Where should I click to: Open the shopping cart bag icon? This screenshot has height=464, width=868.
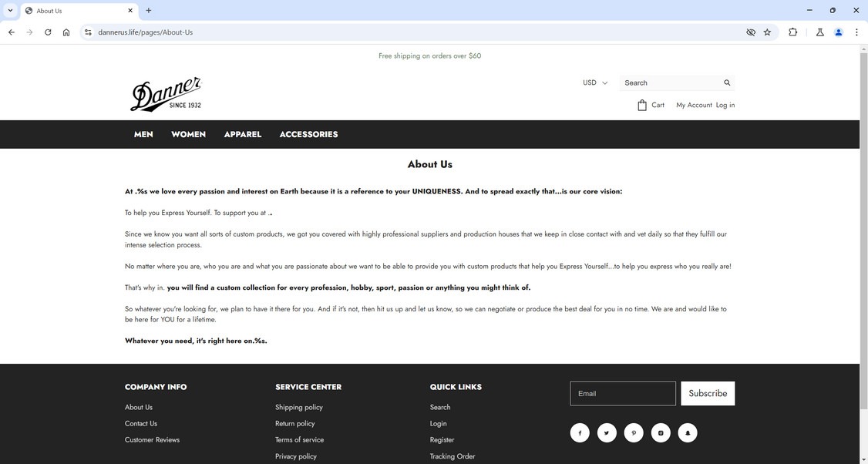tap(642, 105)
